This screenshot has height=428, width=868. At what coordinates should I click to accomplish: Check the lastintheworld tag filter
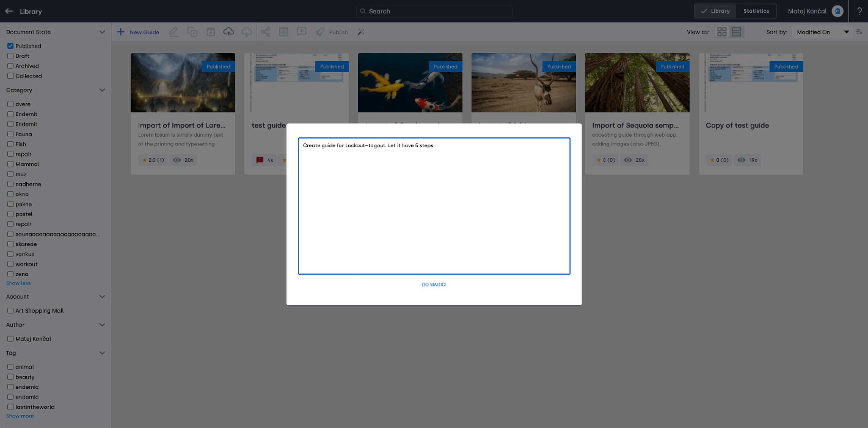tap(10, 407)
